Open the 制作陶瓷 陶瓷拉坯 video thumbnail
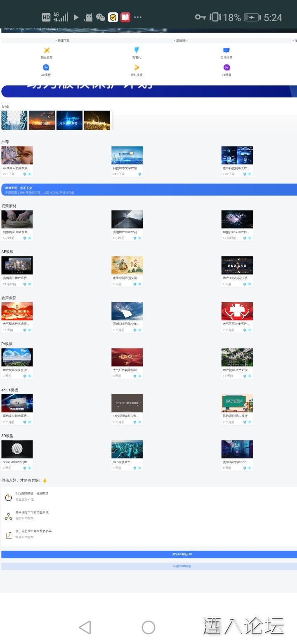 click(x=17, y=220)
